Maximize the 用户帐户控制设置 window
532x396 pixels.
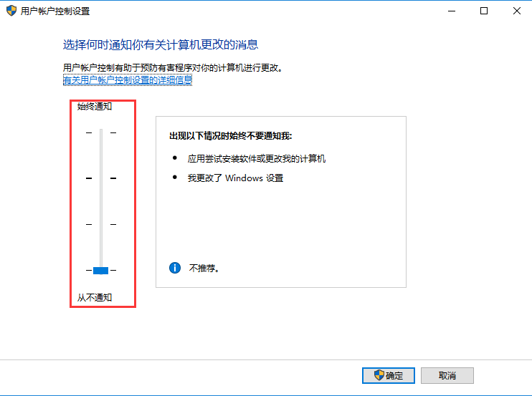(484, 11)
